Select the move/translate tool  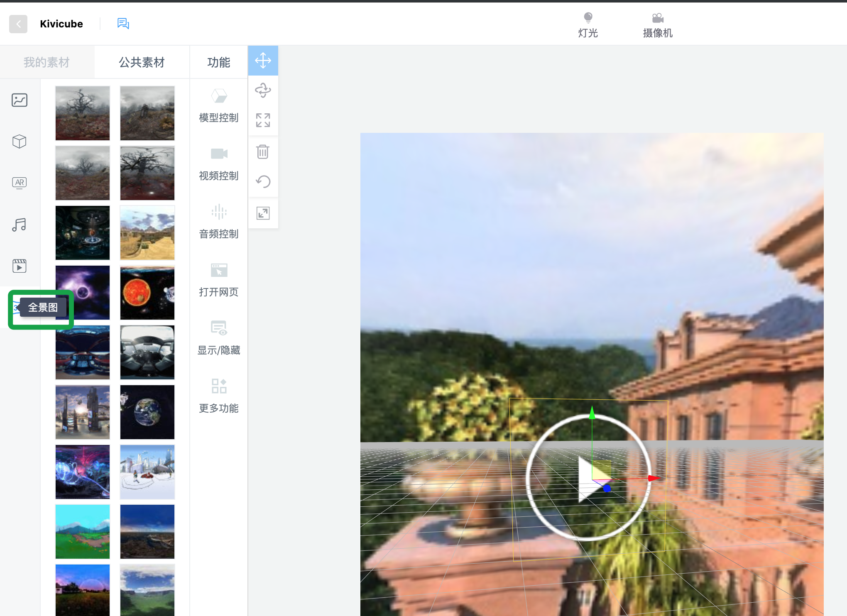263,61
